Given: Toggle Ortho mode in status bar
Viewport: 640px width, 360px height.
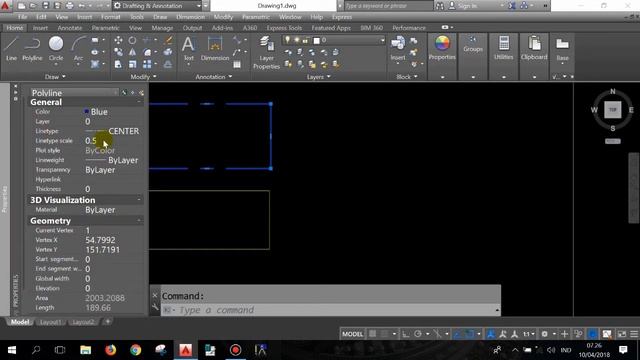Looking at the screenshot, I should (x=406, y=334).
